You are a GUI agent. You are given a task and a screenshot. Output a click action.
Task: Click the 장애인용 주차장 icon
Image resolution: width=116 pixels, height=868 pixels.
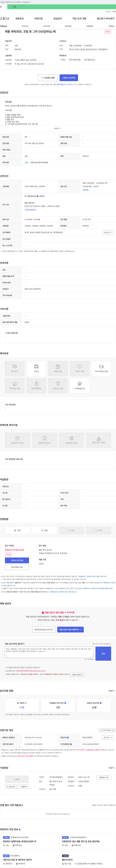pyautogui.click(x=17, y=440)
